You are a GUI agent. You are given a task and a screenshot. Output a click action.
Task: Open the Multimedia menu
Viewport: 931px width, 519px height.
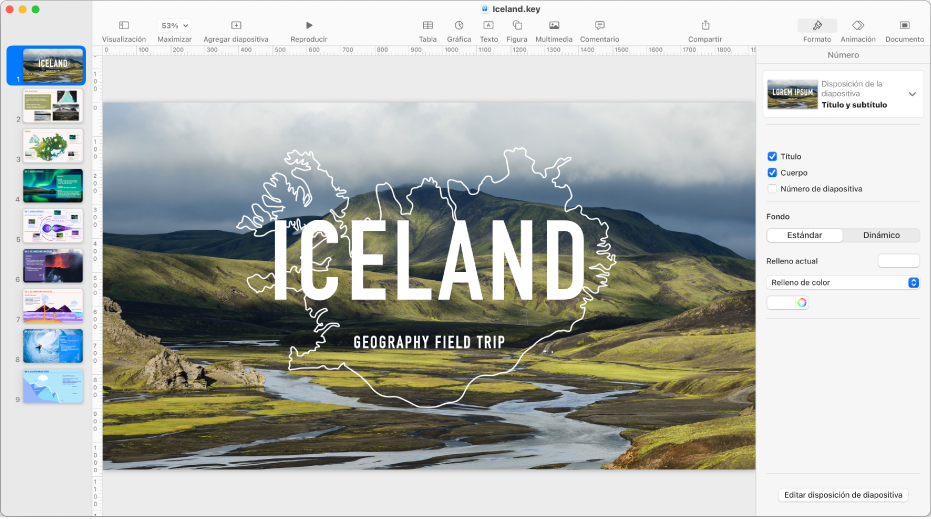point(553,26)
